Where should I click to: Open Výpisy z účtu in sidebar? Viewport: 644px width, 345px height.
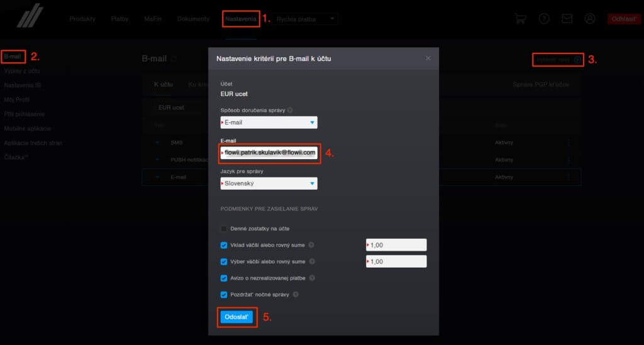coord(22,70)
